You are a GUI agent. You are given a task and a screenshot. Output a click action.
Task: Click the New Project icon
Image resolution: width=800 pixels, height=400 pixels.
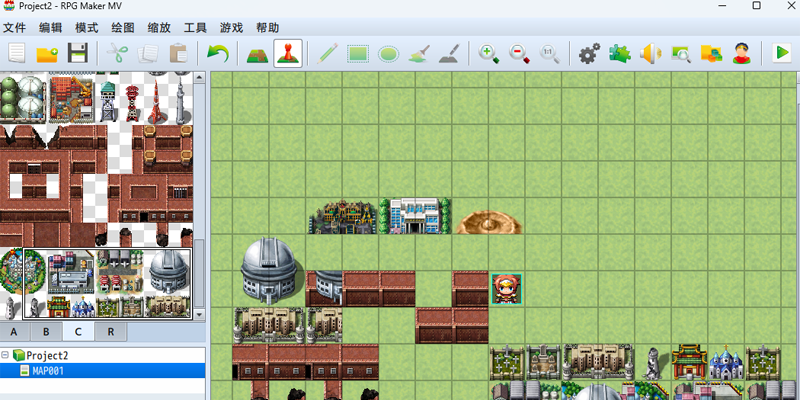coord(17,53)
